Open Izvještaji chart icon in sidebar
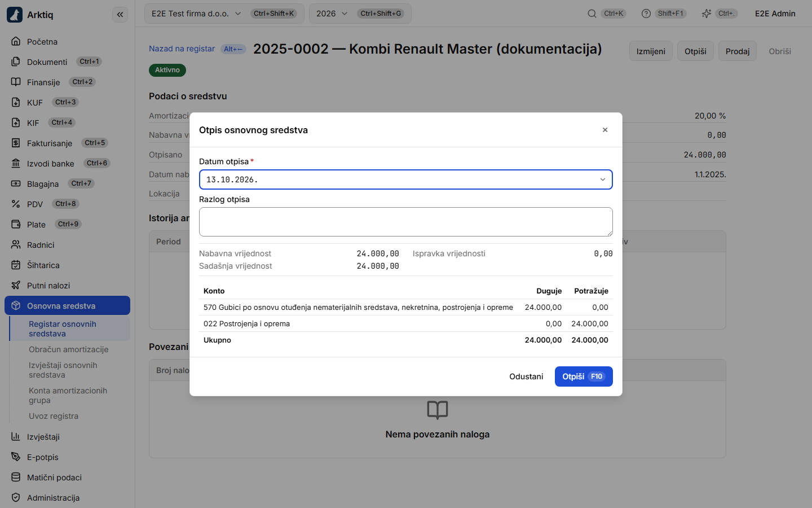This screenshot has width=812, height=508. click(16, 436)
